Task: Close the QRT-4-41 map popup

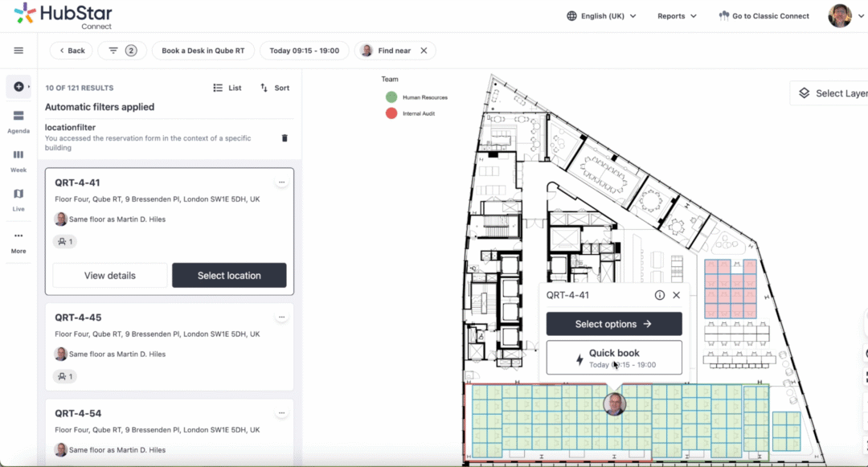Action: point(677,295)
